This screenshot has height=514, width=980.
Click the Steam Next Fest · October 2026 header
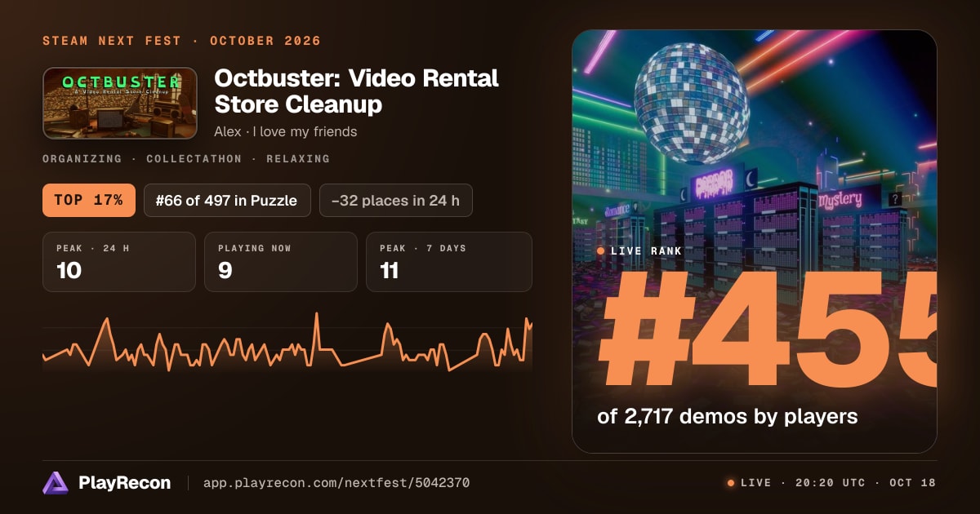[x=182, y=41]
